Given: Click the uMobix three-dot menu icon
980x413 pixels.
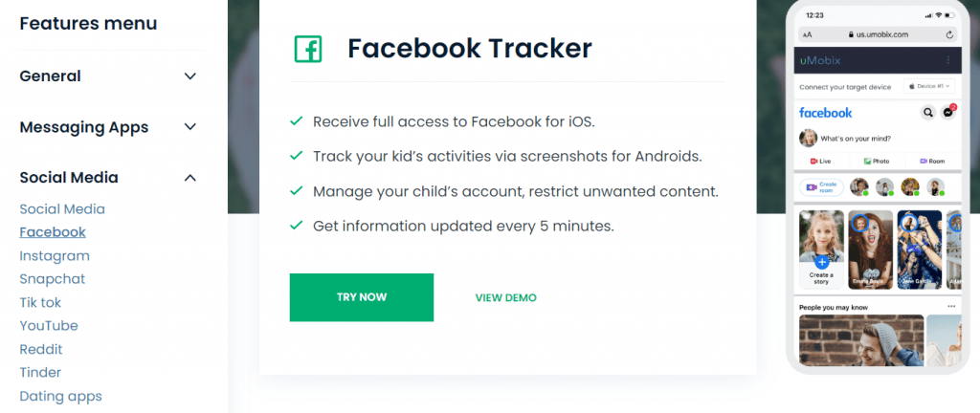Looking at the screenshot, I should 948,60.
